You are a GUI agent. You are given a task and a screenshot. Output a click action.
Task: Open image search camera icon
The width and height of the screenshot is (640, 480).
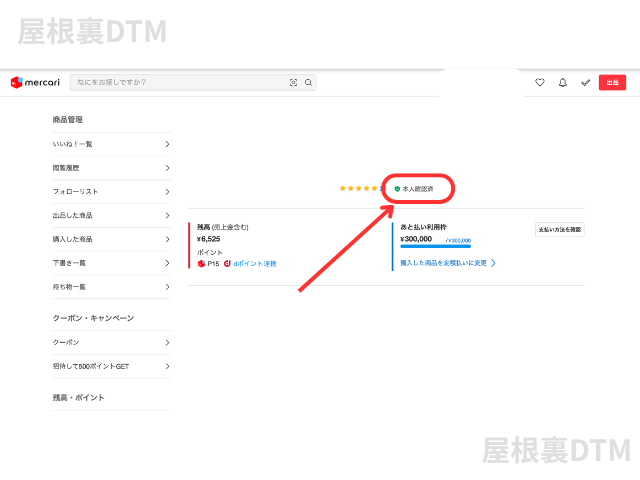[x=293, y=83]
